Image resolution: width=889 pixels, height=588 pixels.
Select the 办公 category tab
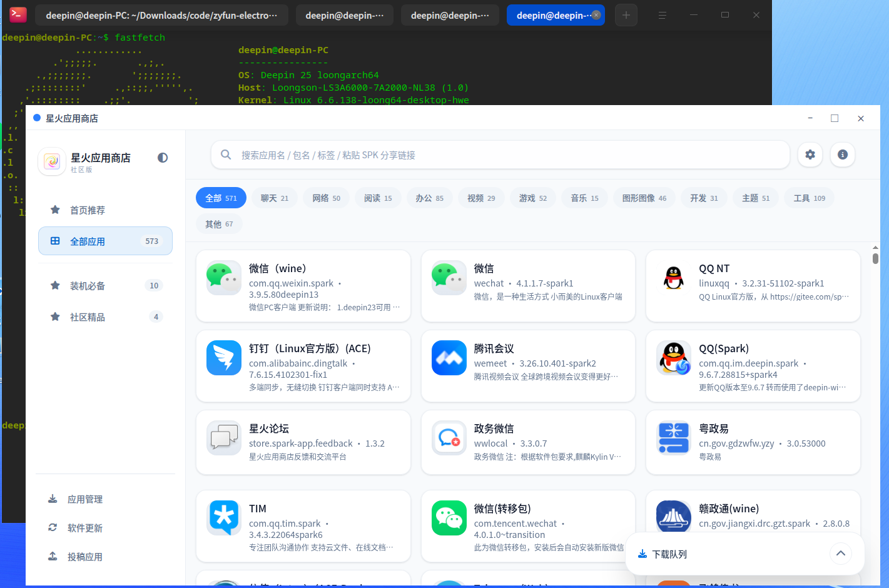[x=430, y=198]
